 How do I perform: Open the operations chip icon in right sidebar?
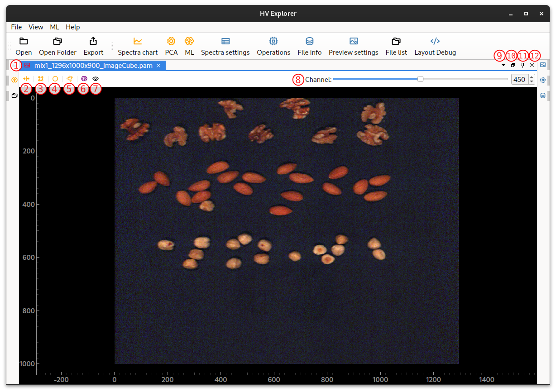pos(543,80)
